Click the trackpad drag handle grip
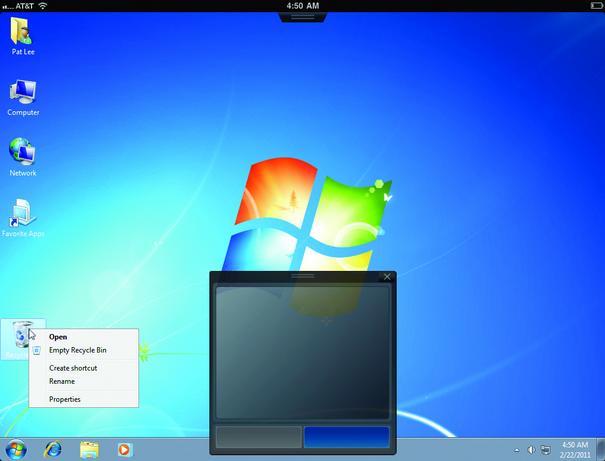The width and height of the screenshot is (605, 461). (303, 276)
